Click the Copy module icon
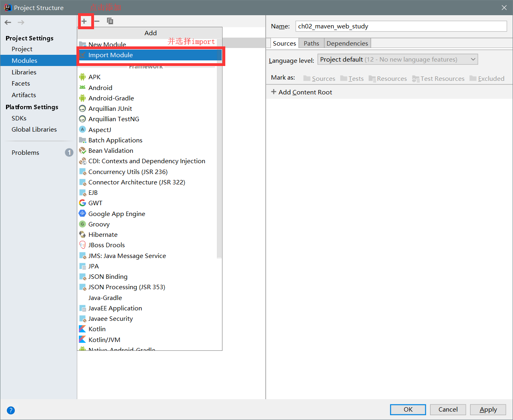The height and width of the screenshot is (420, 513). [110, 21]
